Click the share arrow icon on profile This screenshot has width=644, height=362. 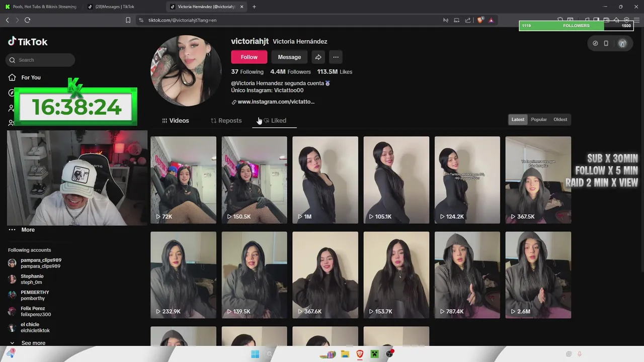[318, 57]
